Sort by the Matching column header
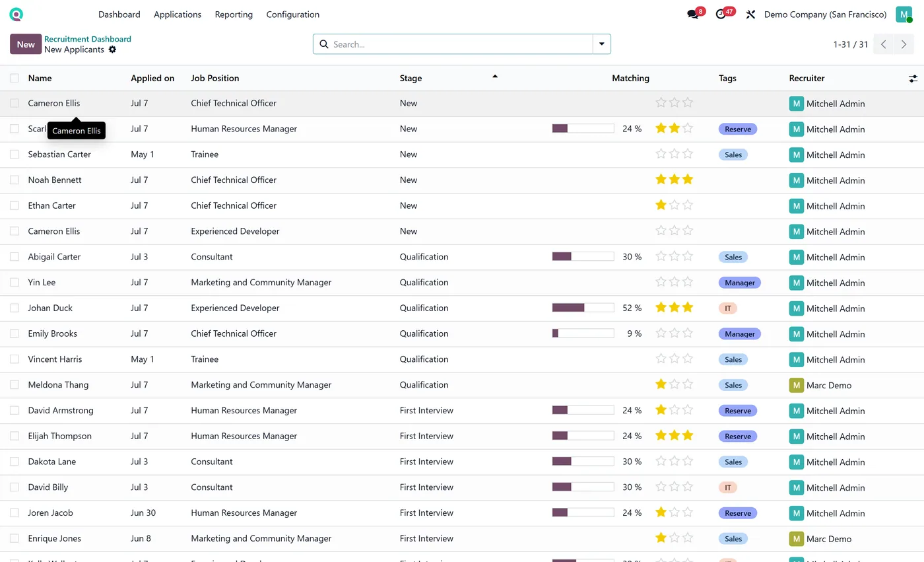Viewport: 924px width, 562px height. point(630,78)
